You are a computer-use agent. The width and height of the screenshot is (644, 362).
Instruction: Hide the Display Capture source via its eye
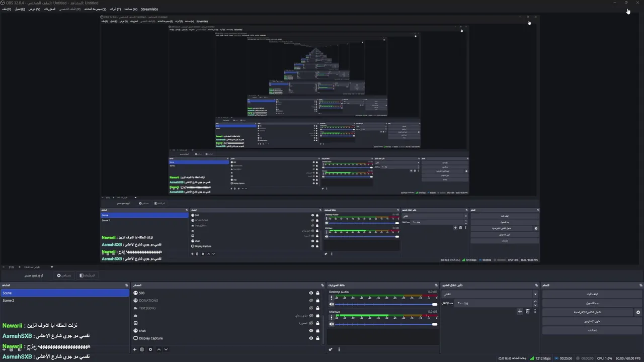pyautogui.click(x=311, y=338)
